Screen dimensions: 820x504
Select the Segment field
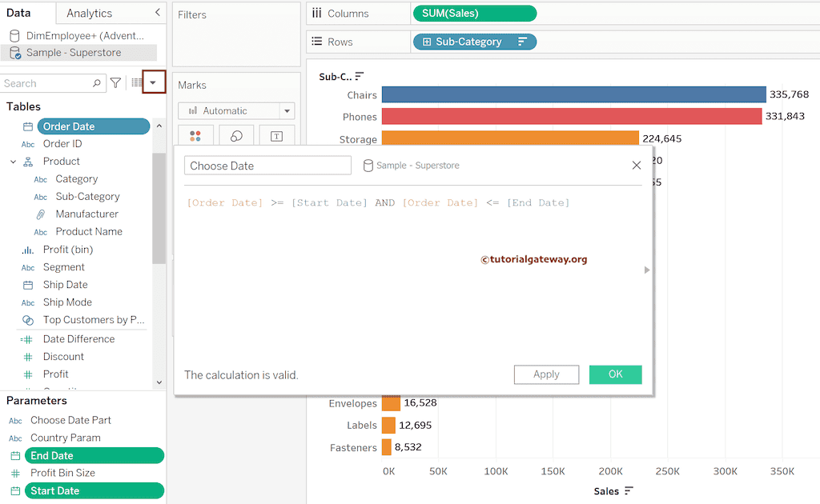(63, 267)
